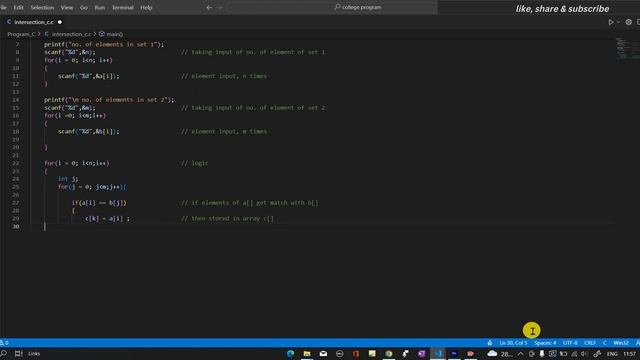Open the Mail app from the taskbar
This screenshot has height=360, width=640.
click(323, 353)
